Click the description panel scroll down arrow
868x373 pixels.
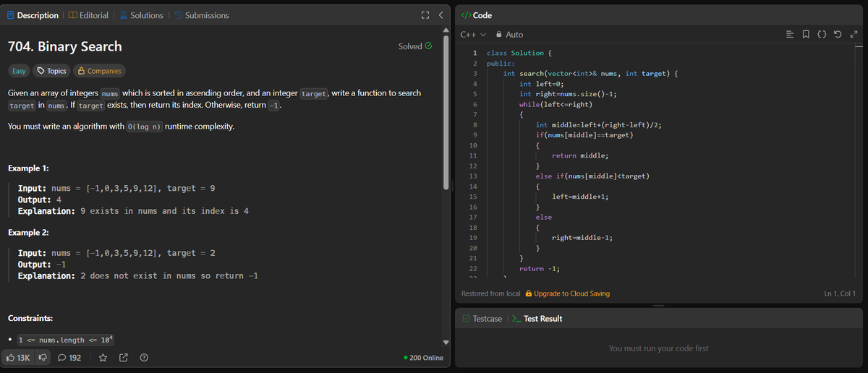point(446,342)
